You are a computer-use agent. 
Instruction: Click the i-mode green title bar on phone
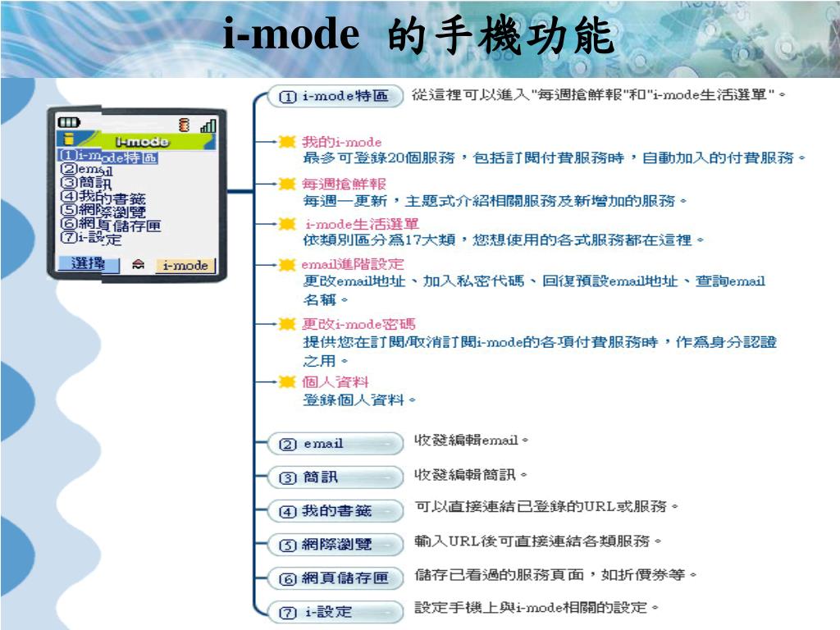coord(136,140)
